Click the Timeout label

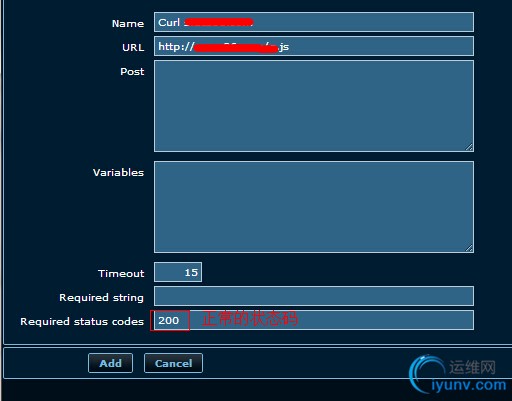click(x=121, y=273)
